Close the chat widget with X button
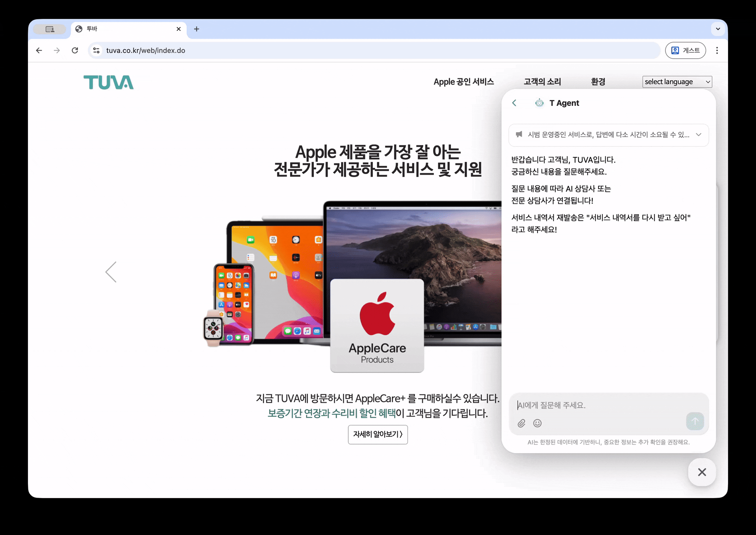Image resolution: width=756 pixels, height=535 pixels. 702,472
